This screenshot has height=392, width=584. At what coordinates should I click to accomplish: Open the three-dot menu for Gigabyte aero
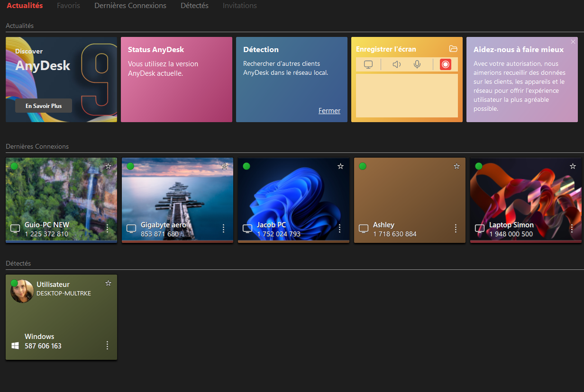[224, 229]
